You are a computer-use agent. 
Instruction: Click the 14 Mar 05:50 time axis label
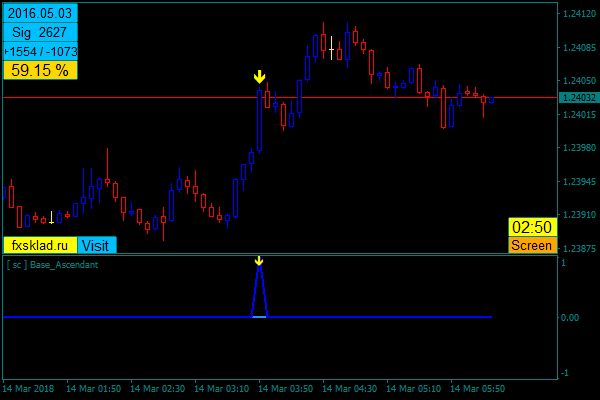(x=477, y=388)
